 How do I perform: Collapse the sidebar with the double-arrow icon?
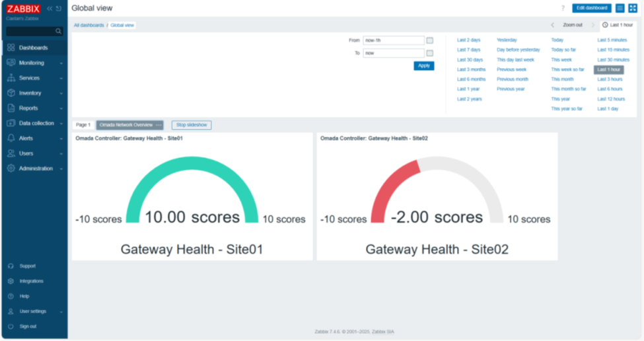[x=50, y=9]
